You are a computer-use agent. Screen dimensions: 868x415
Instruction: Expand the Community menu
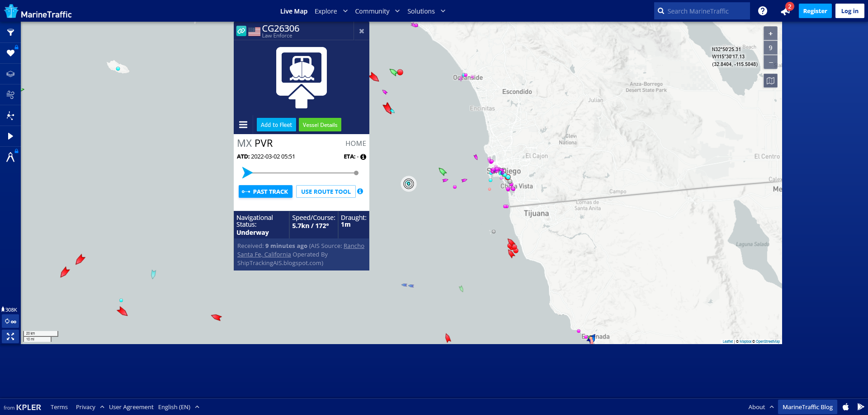point(377,11)
